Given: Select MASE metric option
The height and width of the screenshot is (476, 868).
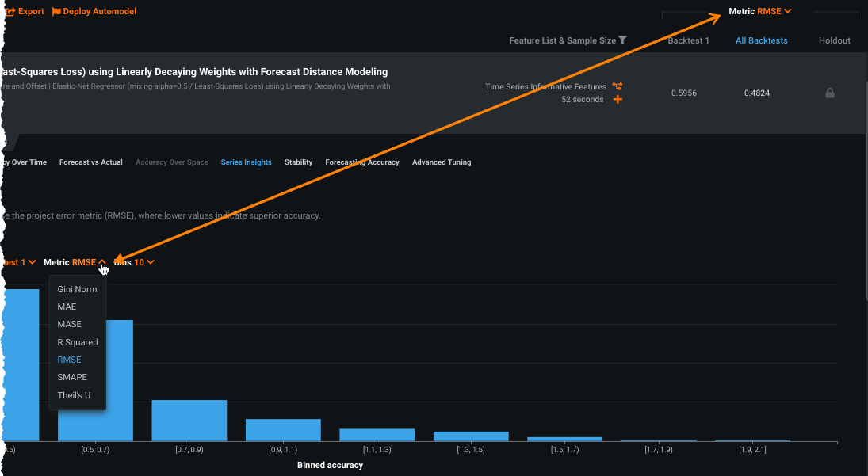Looking at the screenshot, I should 69,324.
